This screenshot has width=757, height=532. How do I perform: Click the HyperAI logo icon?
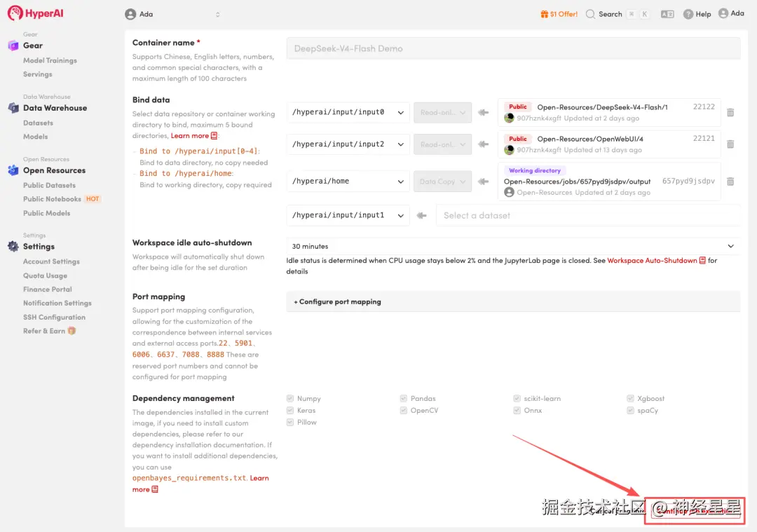(x=15, y=13)
